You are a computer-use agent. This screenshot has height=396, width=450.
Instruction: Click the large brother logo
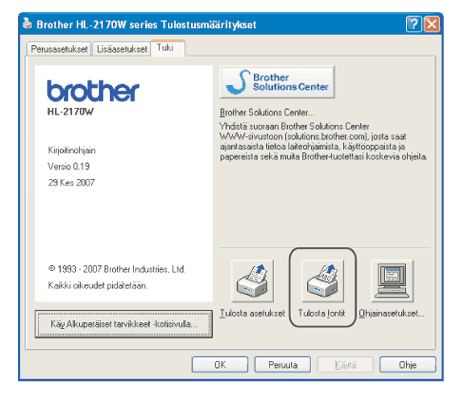coord(93,91)
